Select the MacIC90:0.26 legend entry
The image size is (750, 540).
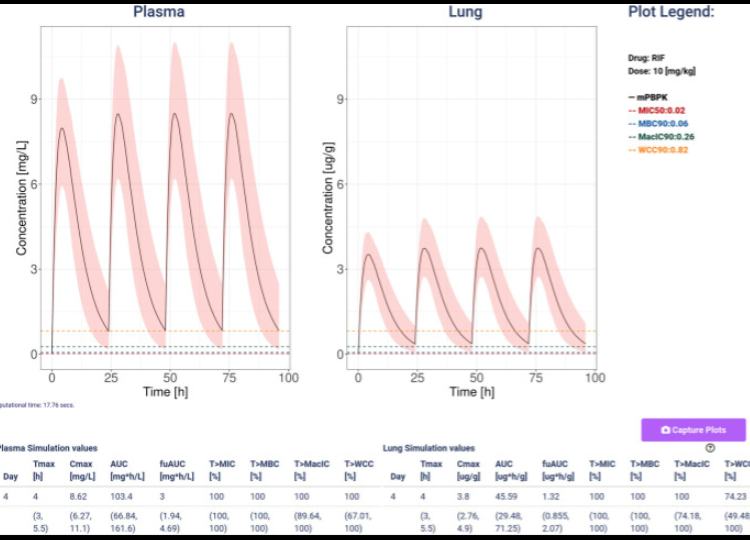(661, 137)
